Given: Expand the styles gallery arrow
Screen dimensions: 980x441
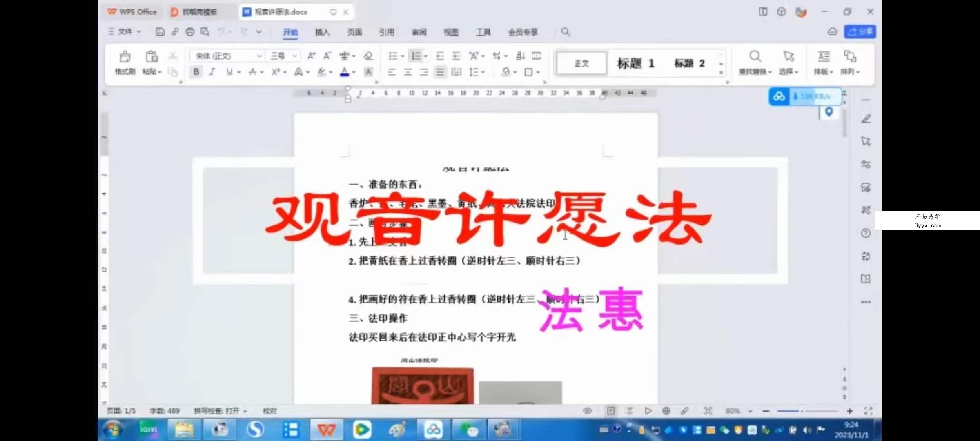Looking at the screenshot, I should point(721,72).
